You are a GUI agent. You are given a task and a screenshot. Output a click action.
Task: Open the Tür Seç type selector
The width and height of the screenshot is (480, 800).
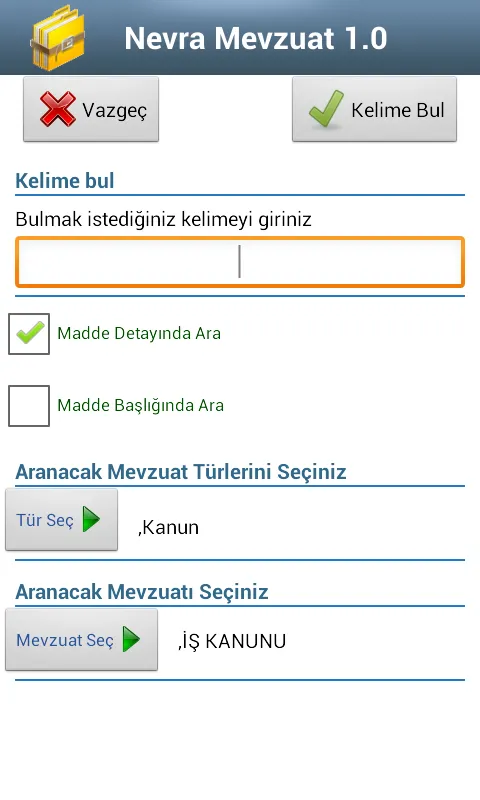tap(62, 519)
